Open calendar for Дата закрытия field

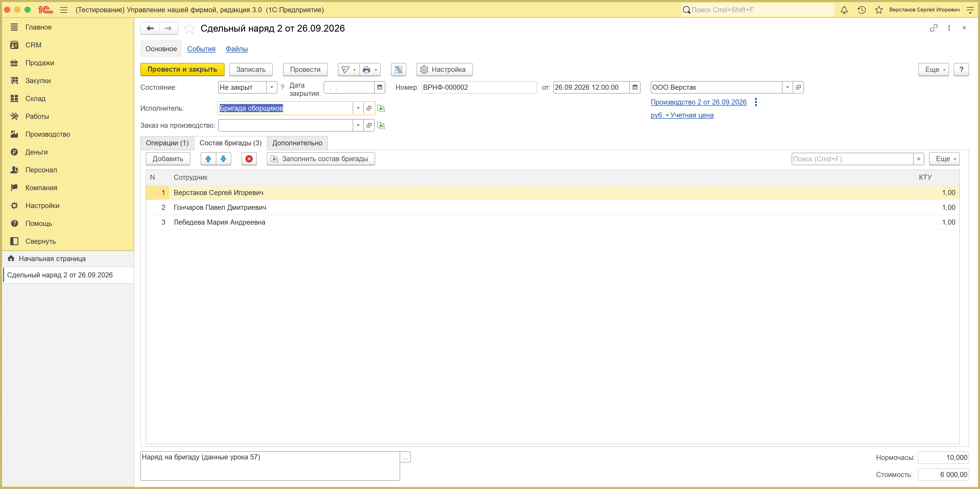coord(380,87)
